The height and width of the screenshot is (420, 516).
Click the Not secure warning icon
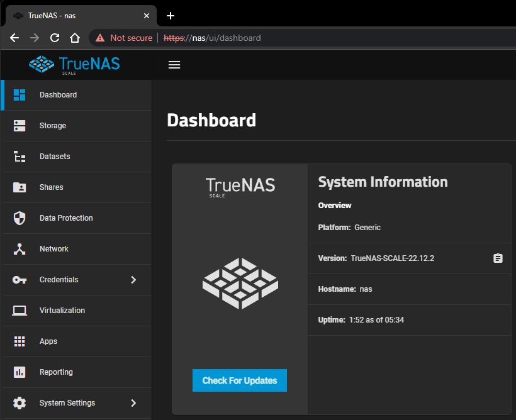[x=100, y=38]
